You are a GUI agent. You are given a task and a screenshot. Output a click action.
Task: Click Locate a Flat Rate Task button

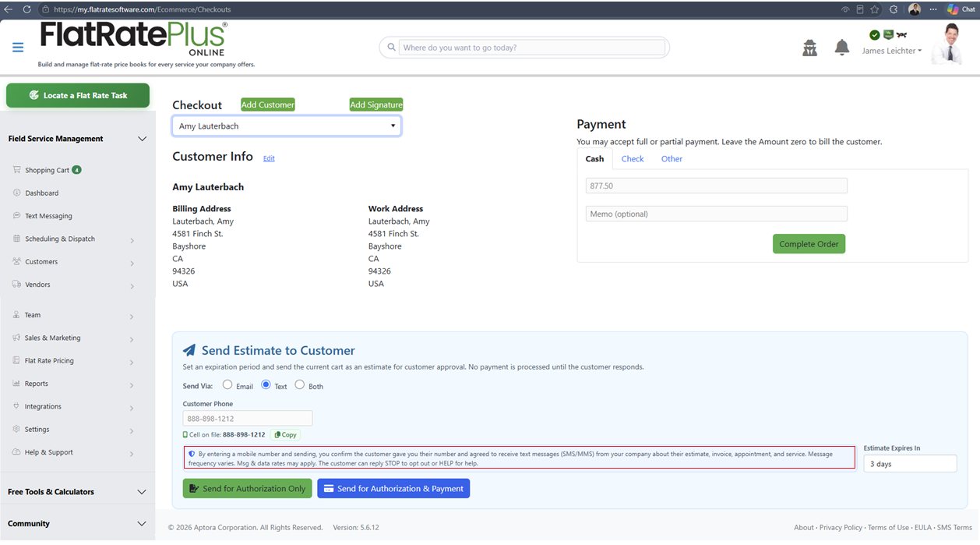pos(78,95)
